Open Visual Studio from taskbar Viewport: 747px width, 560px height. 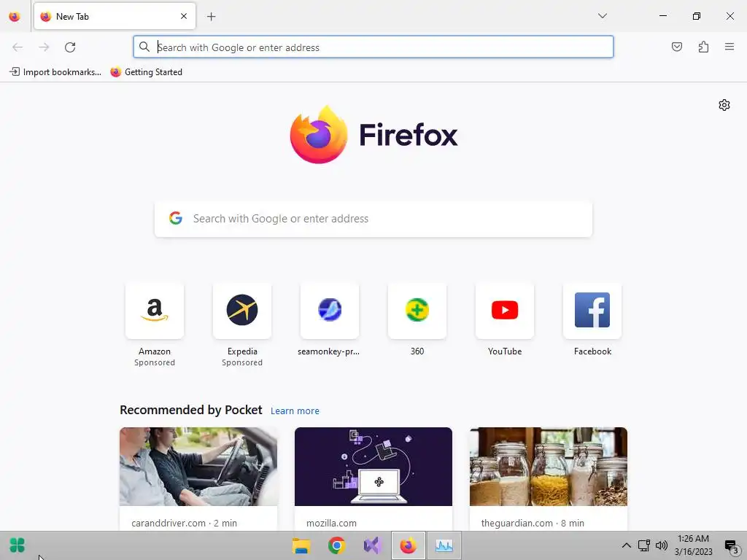coord(372,545)
